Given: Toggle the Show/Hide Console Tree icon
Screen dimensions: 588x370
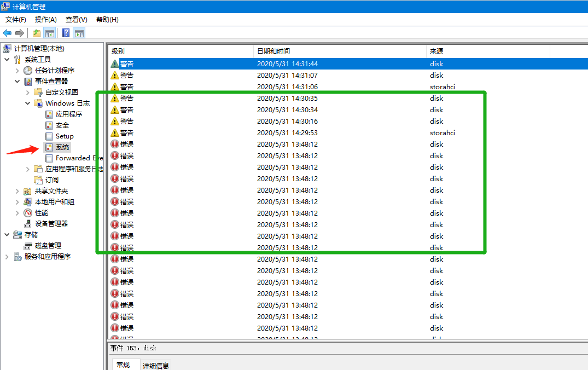Looking at the screenshot, I should (x=50, y=33).
